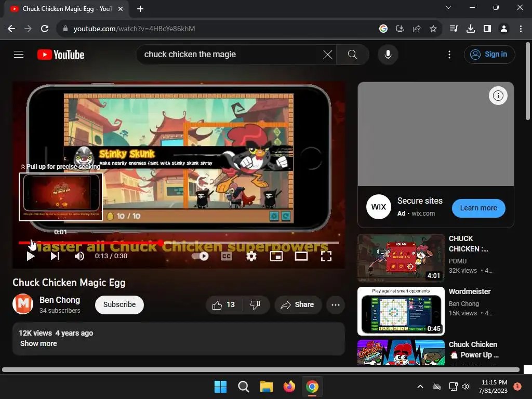Share this page icon
532x399 pixels.
click(x=417, y=29)
